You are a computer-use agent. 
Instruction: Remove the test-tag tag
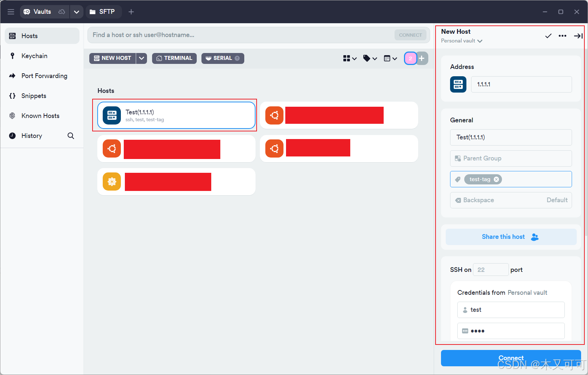(496, 179)
